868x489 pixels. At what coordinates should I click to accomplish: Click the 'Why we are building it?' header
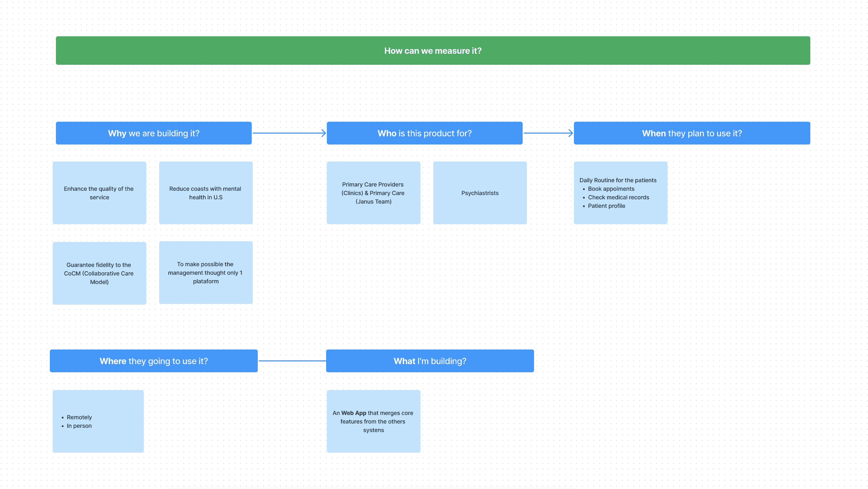(153, 133)
